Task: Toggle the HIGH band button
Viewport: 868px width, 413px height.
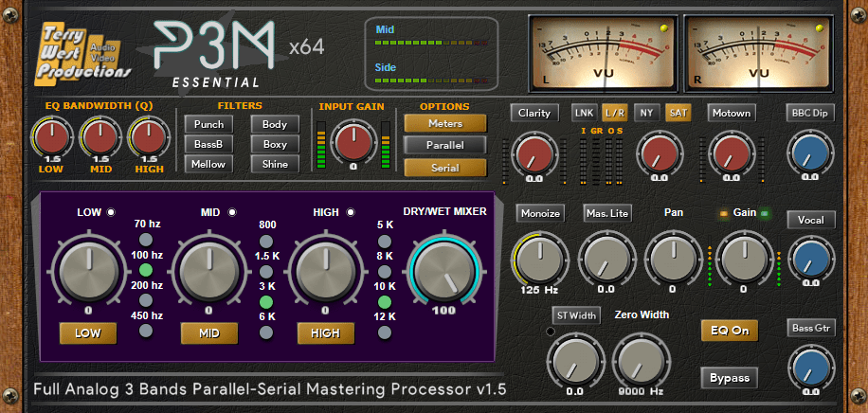Action: tap(326, 333)
